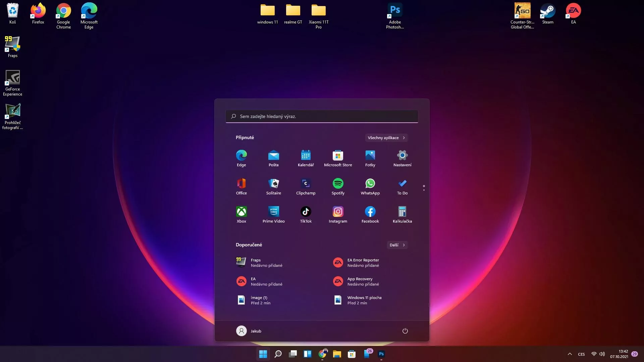Select Koš recycle bin desktop icon
The image size is (644, 362).
12,14
